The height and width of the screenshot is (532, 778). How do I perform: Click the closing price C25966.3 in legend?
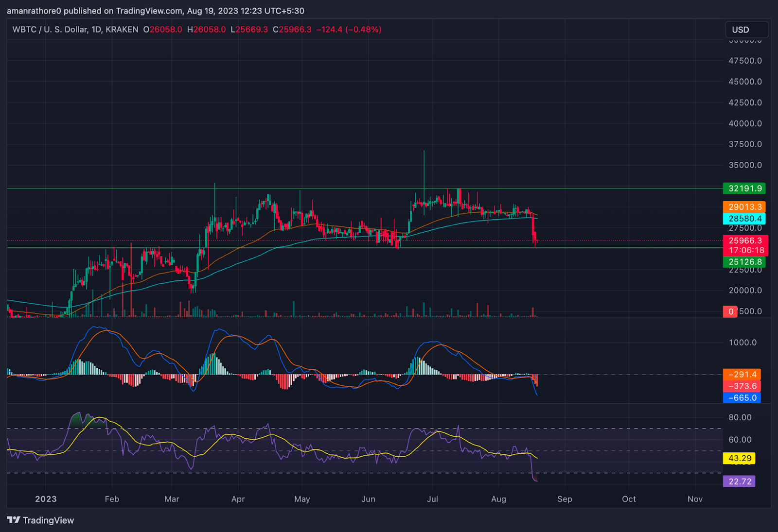pos(292,30)
